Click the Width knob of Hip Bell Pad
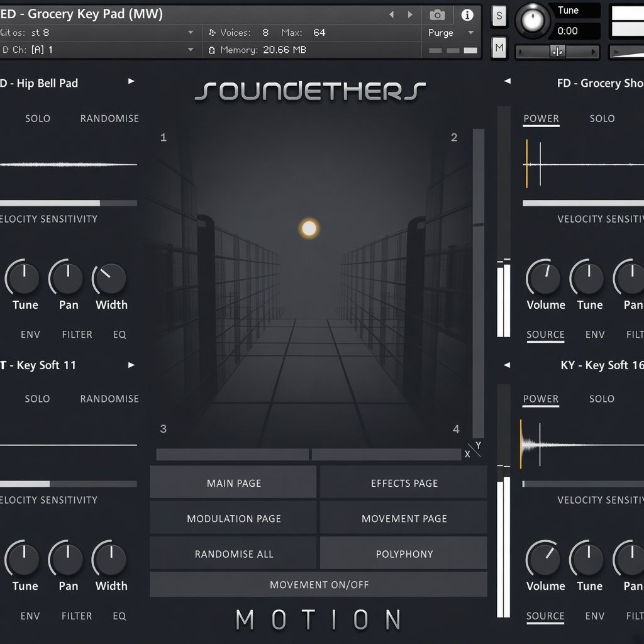 (109, 279)
